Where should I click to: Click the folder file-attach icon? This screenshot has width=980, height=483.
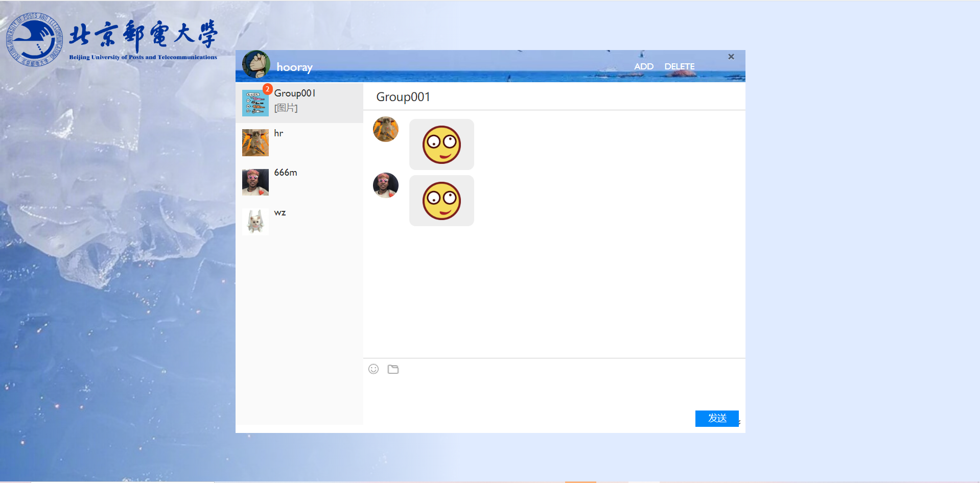coord(393,369)
